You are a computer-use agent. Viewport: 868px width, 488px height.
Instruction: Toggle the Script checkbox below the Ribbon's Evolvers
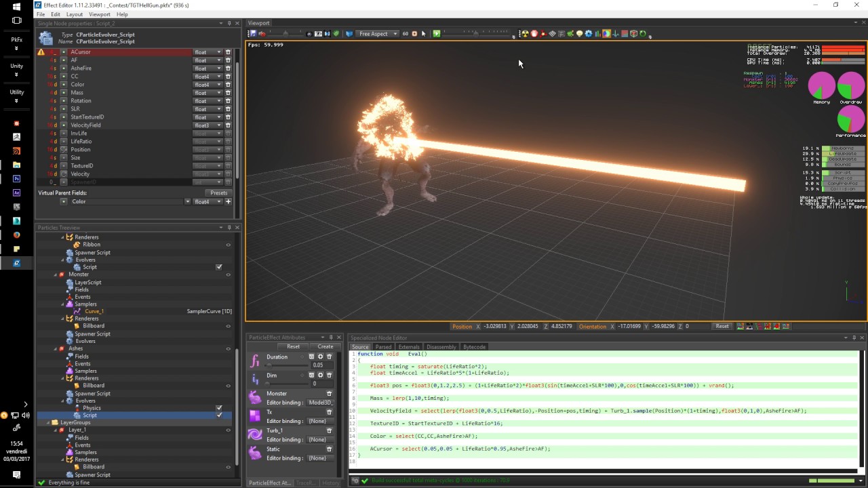click(x=219, y=267)
